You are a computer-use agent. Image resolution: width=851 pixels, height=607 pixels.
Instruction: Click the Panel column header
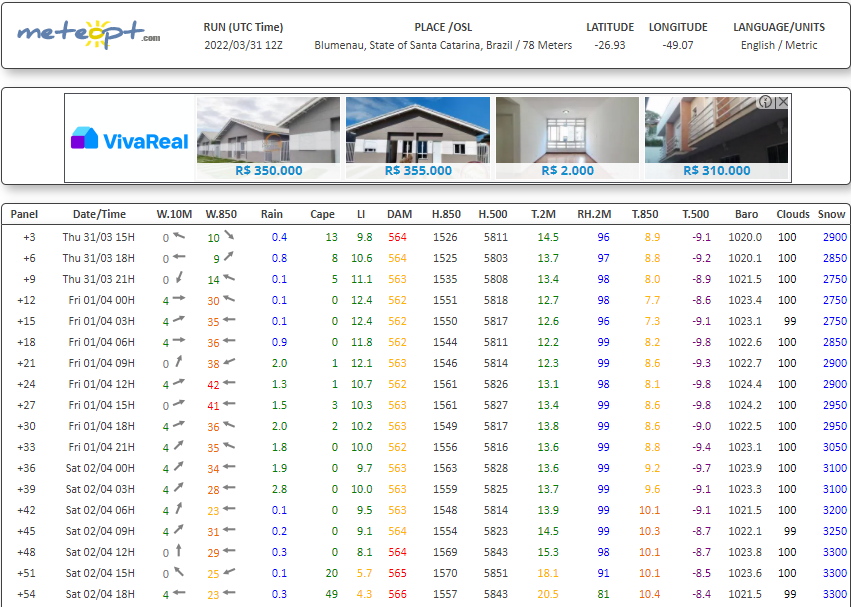tap(24, 214)
